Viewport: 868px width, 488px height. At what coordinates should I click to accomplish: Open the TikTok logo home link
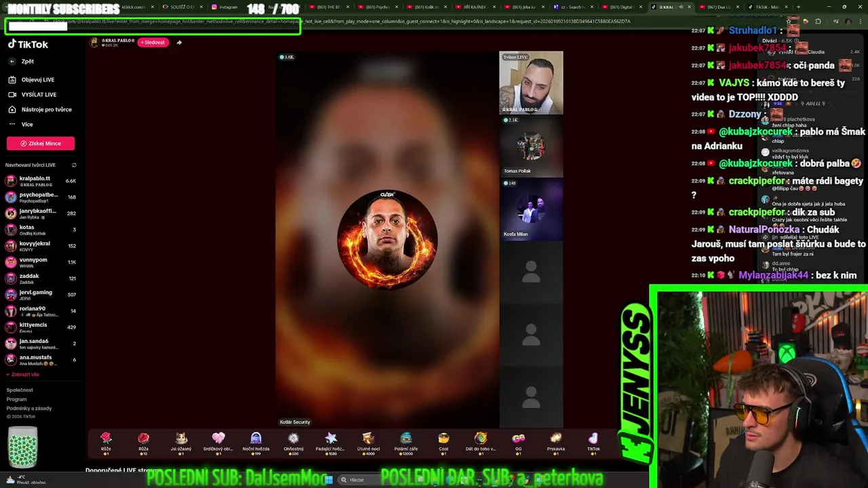[x=28, y=44]
